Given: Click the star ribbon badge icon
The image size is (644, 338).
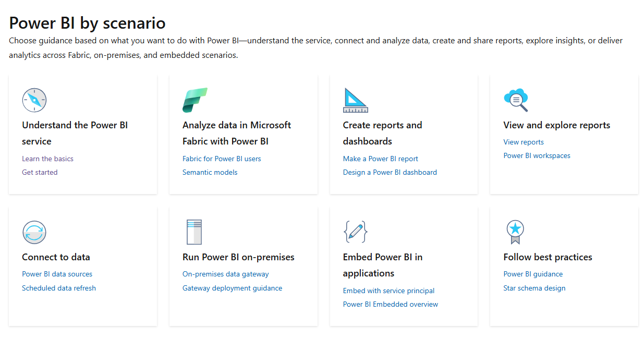Looking at the screenshot, I should pos(515,232).
